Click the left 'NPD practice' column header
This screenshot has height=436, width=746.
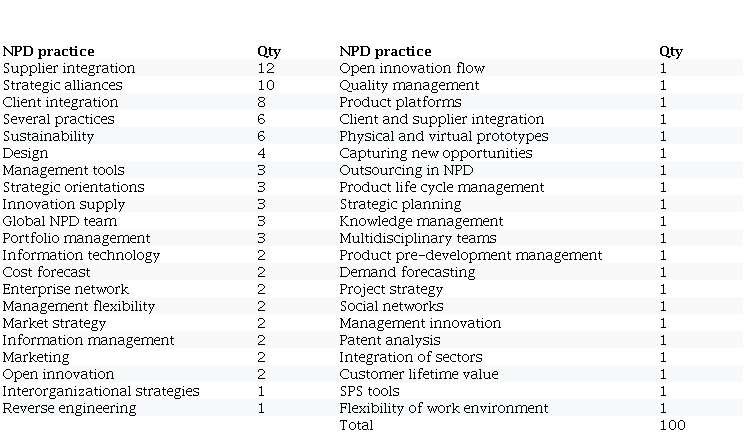[48, 51]
